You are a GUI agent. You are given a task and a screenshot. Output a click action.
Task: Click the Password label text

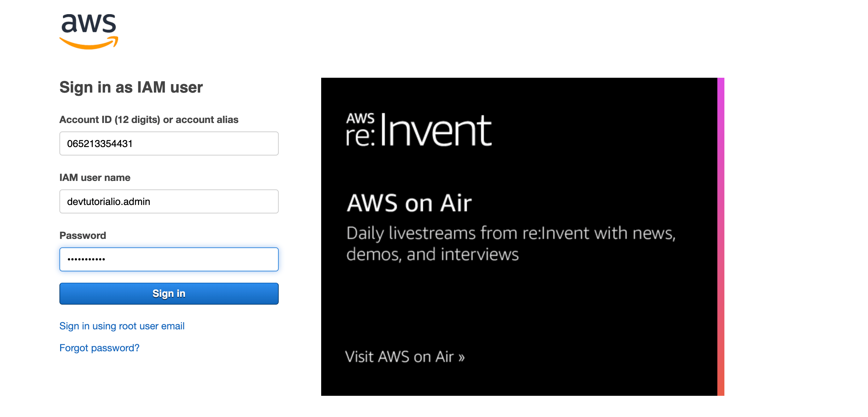coord(83,235)
